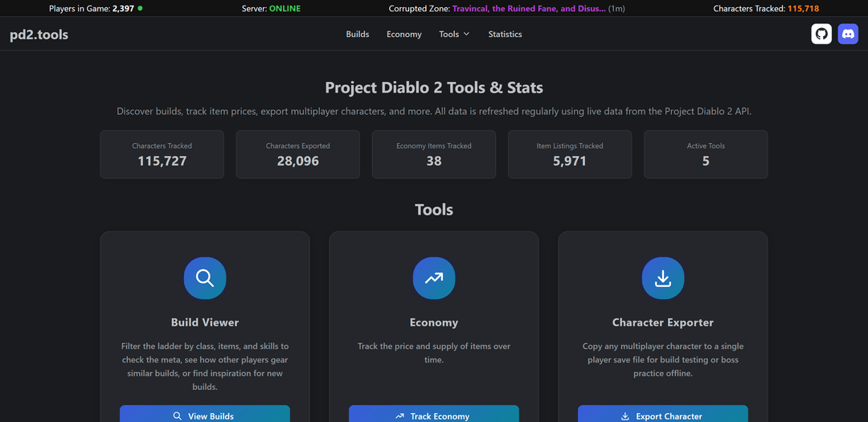Open the GitHub icon link
The width and height of the screenshot is (868, 422).
pyautogui.click(x=821, y=34)
